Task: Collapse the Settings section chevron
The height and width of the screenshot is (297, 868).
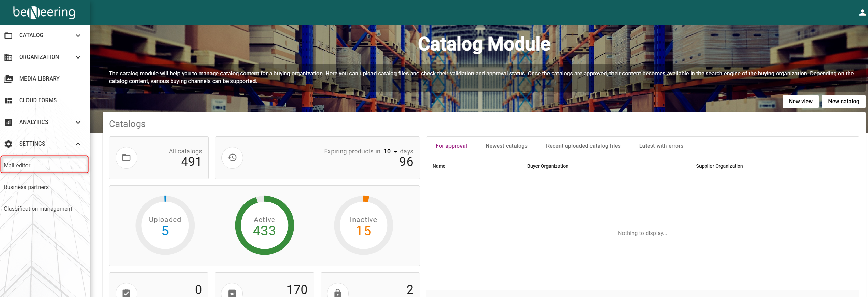Action: click(78, 144)
